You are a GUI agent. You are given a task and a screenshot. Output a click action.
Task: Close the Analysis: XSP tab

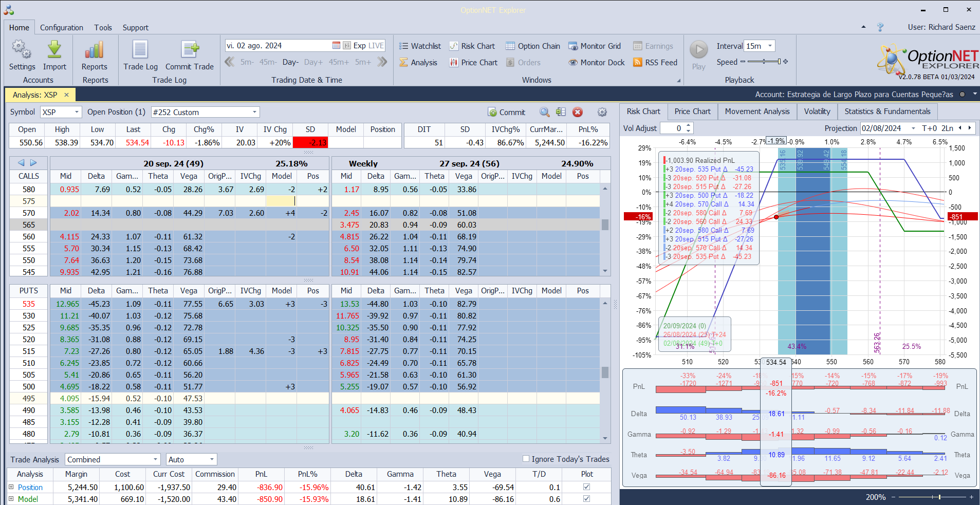(66, 95)
